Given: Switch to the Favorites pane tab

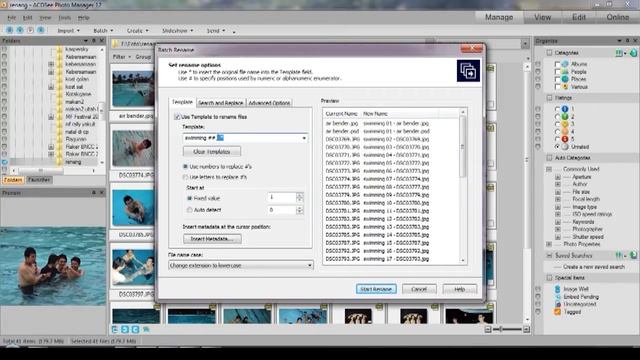Looking at the screenshot, I should (39, 180).
